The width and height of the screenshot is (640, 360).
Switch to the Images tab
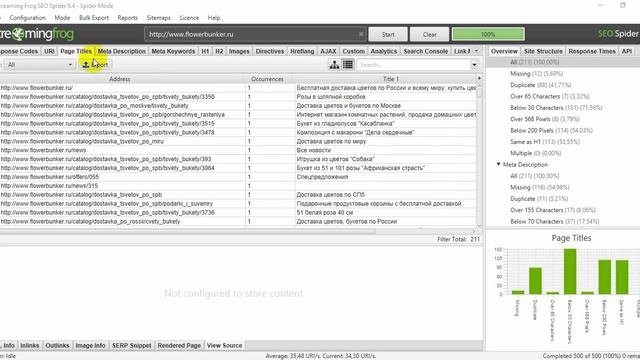click(x=239, y=51)
